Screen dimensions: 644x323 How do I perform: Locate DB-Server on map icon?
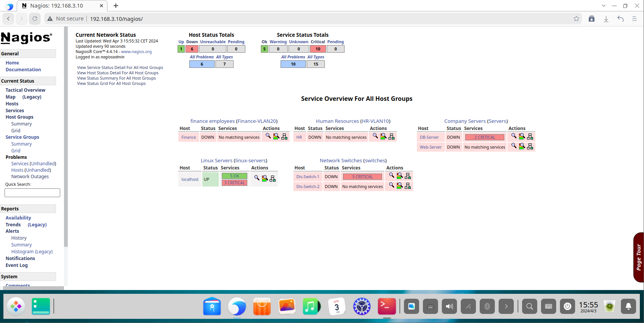(x=530, y=136)
